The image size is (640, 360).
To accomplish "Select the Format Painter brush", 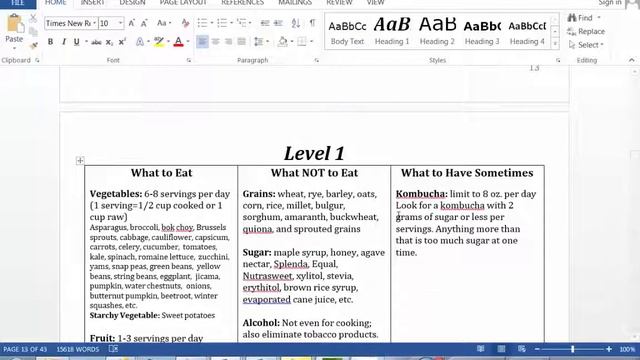I will (33, 46).
